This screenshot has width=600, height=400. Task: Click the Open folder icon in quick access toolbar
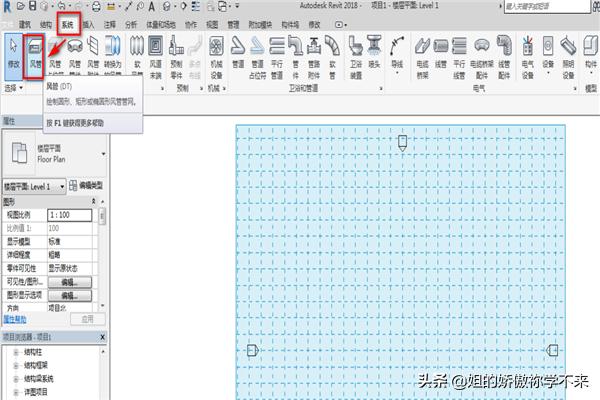pos(21,6)
